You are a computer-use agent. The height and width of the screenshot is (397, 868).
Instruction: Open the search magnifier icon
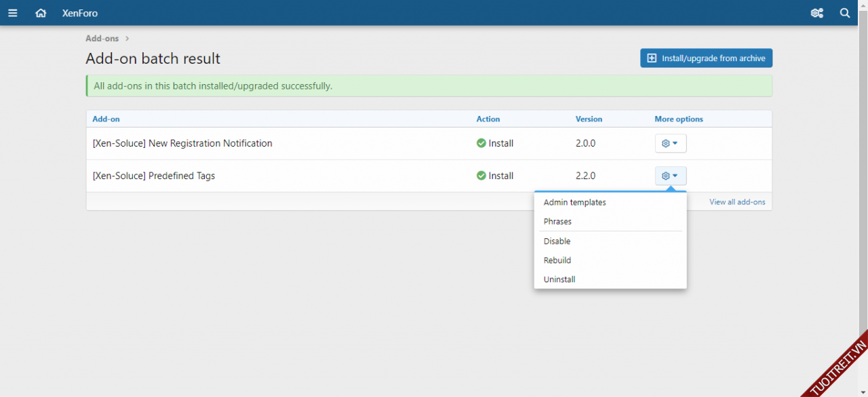845,13
